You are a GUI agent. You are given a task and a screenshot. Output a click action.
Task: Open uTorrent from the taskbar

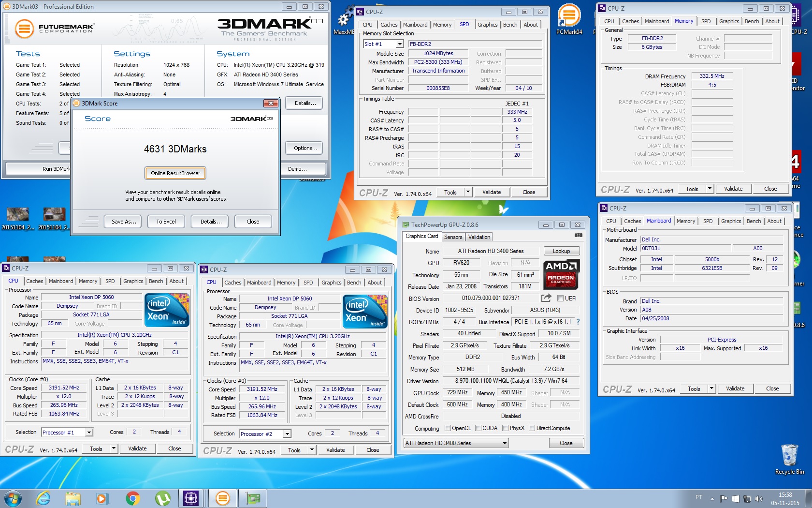pos(162,498)
